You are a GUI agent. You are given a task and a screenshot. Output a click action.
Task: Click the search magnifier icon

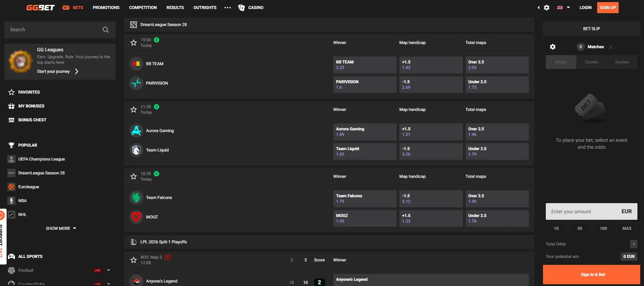(106, 30)
